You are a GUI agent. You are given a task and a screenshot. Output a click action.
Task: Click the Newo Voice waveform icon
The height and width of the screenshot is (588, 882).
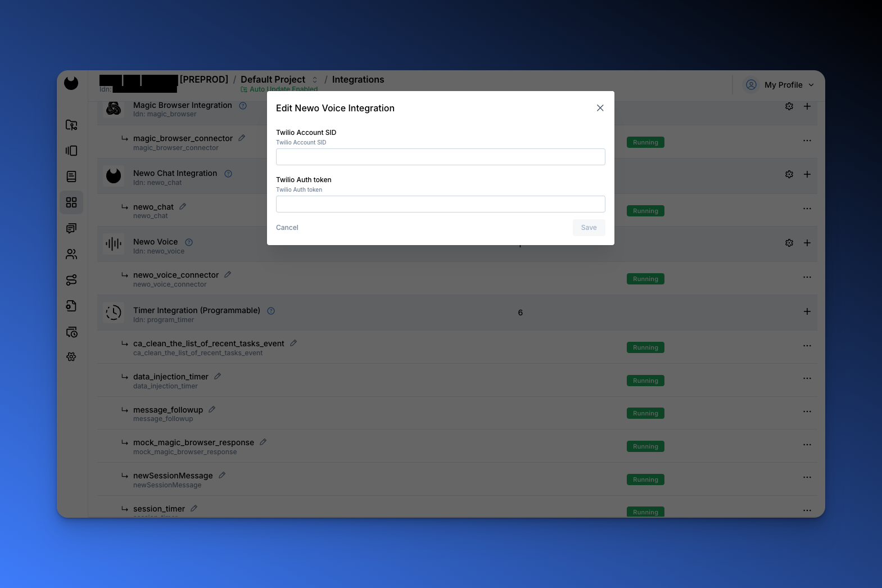(114, 243)
